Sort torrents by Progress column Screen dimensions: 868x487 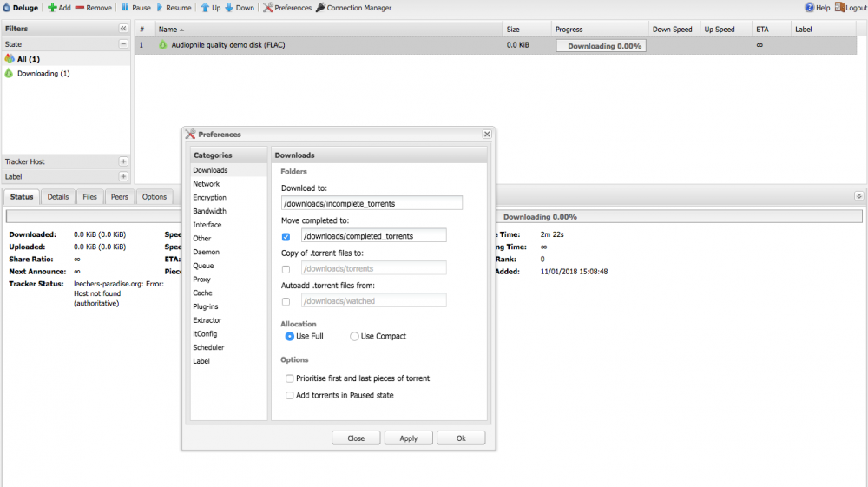point(600,30)
